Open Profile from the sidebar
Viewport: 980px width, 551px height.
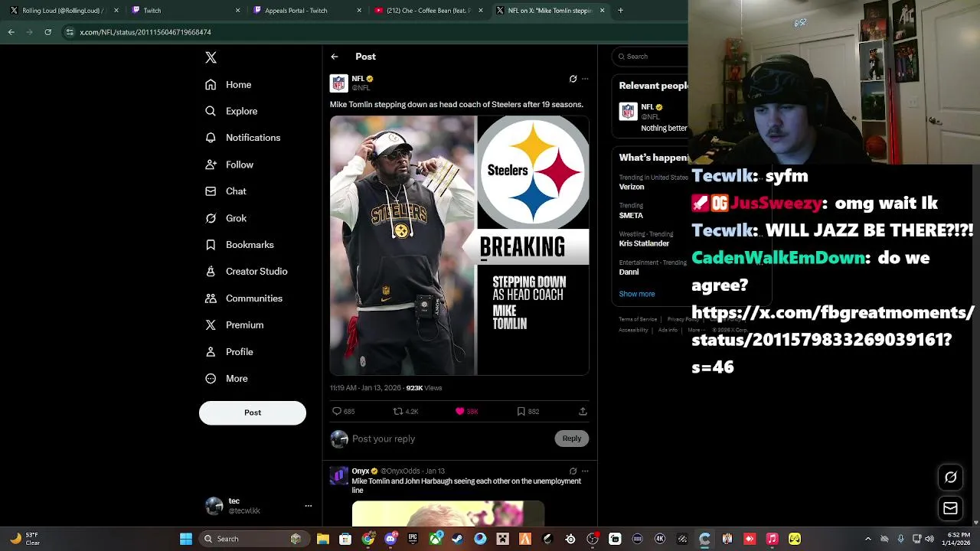pyautogui.click(x=229, y=352)
